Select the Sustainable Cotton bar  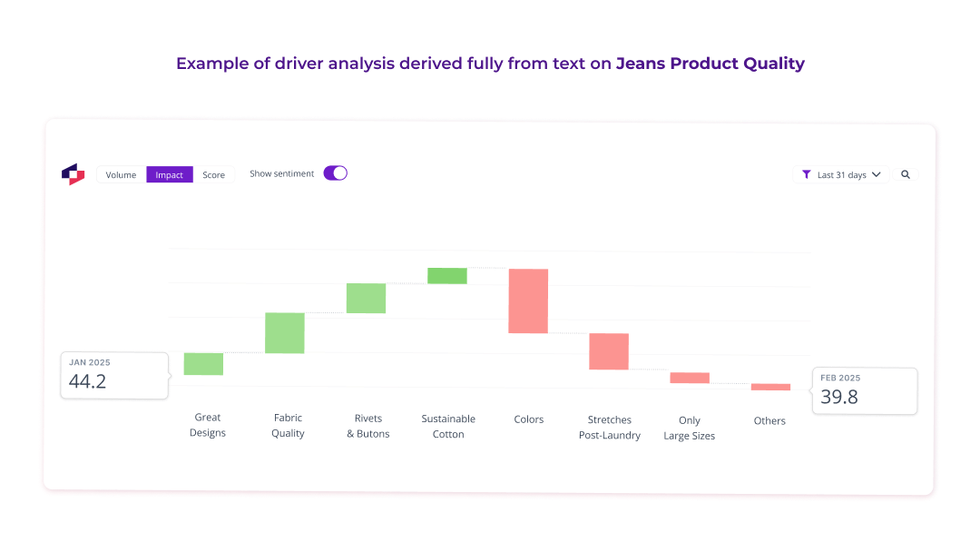[x=447, y=274]
